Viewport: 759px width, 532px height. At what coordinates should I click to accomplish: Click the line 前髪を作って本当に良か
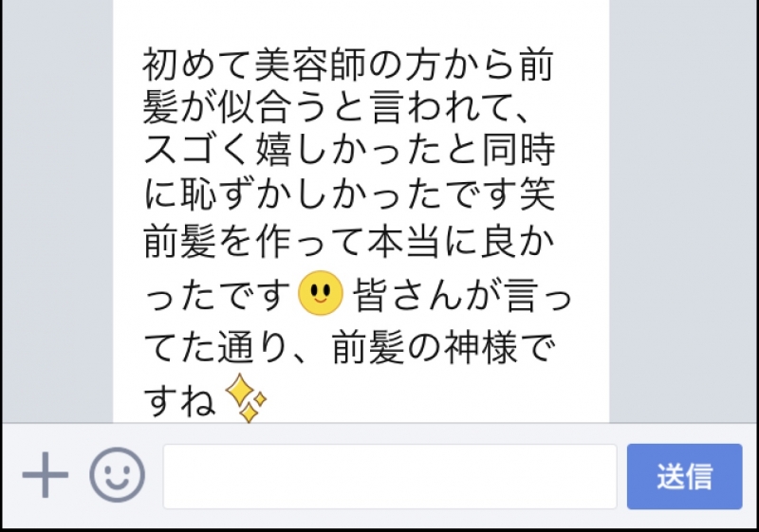coord(349,240)
